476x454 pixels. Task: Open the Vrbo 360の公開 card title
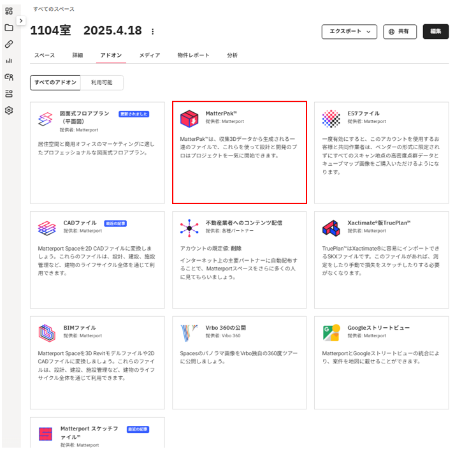(226, 328)
